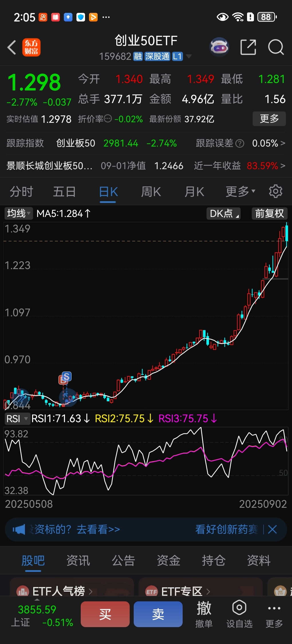This screenshot has height=644, width=292.
Task: Tap RSI1:71.63 value label
Action: [x=61, y=419]
